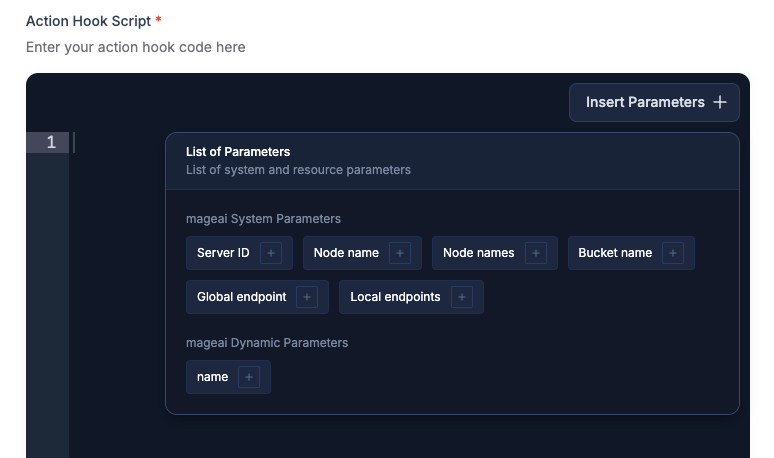Add Node names via its plus icon
This screenshot has height=458, width=774.
coord(536,253)
